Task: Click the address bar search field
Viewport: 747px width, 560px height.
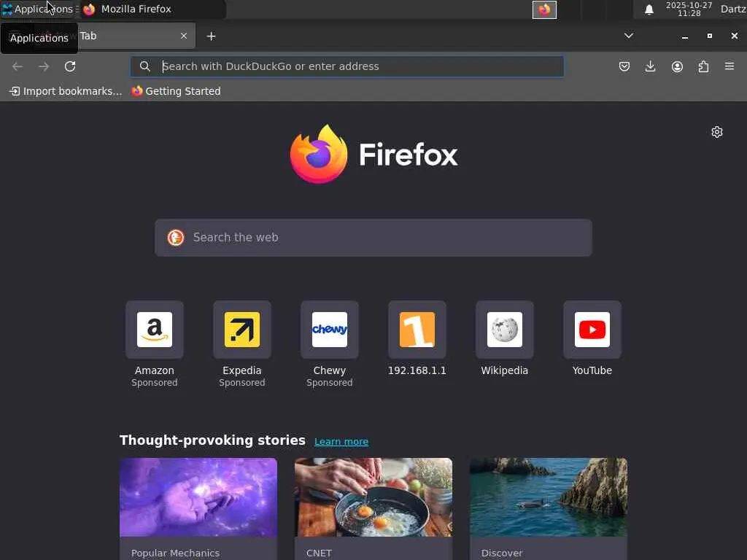Action: pos(348,66)
